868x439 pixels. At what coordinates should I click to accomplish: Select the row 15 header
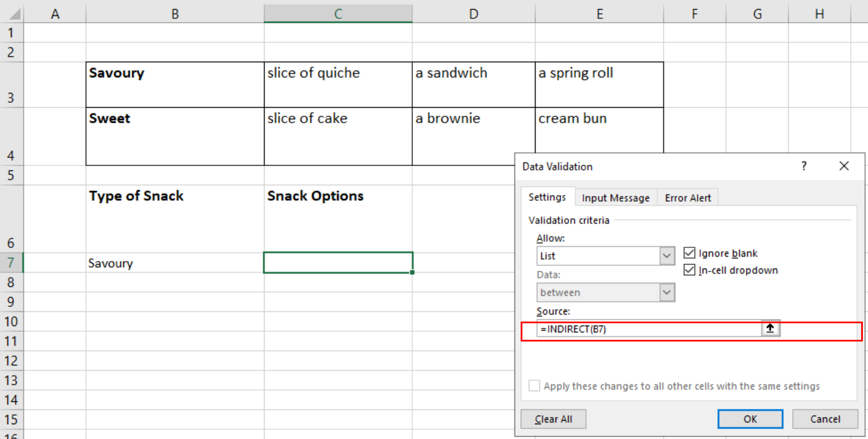pyautogui.click(x=11, y=419)
